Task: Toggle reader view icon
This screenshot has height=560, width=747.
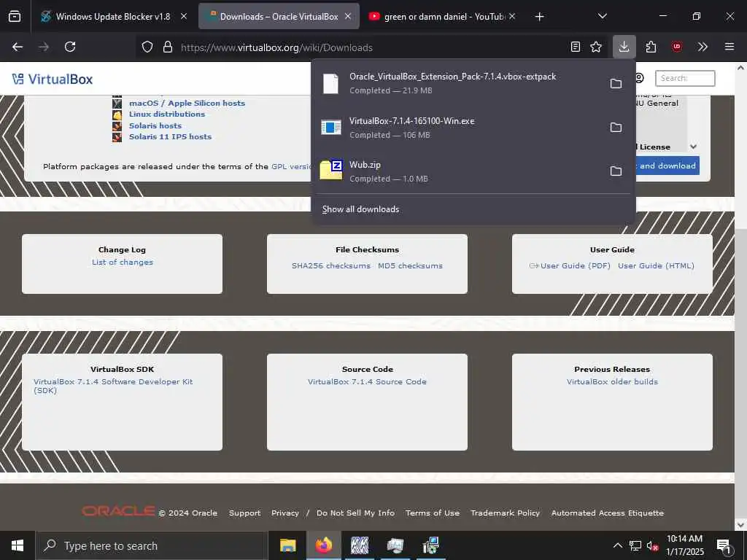Action: 576,47
